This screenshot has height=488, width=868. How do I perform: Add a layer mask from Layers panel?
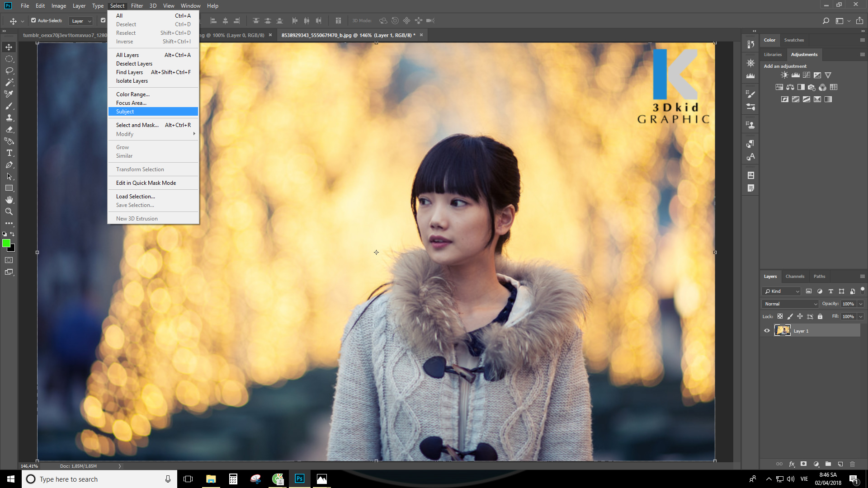pyautogui.click(x=803, y=464)
